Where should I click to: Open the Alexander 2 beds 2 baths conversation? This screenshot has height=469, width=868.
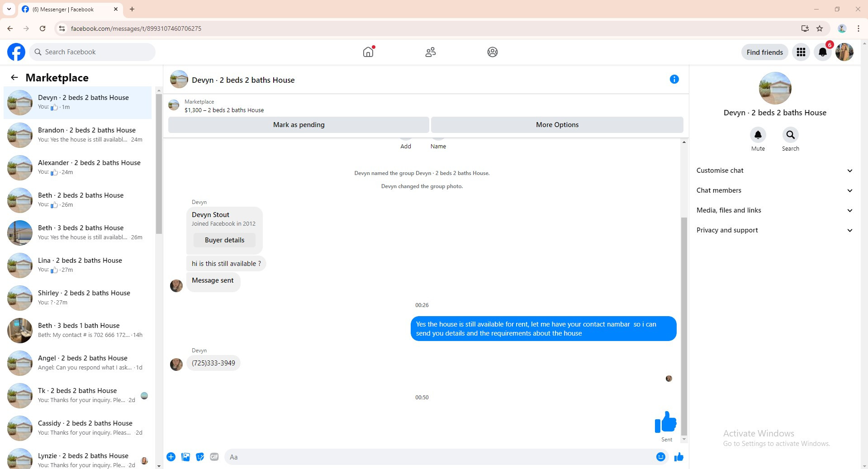[78, 168]
